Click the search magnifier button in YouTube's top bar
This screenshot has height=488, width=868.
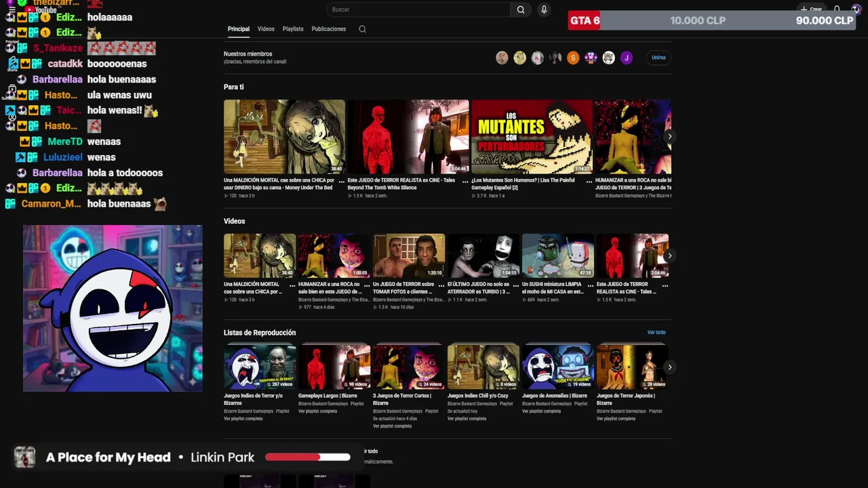pos(520,9)
